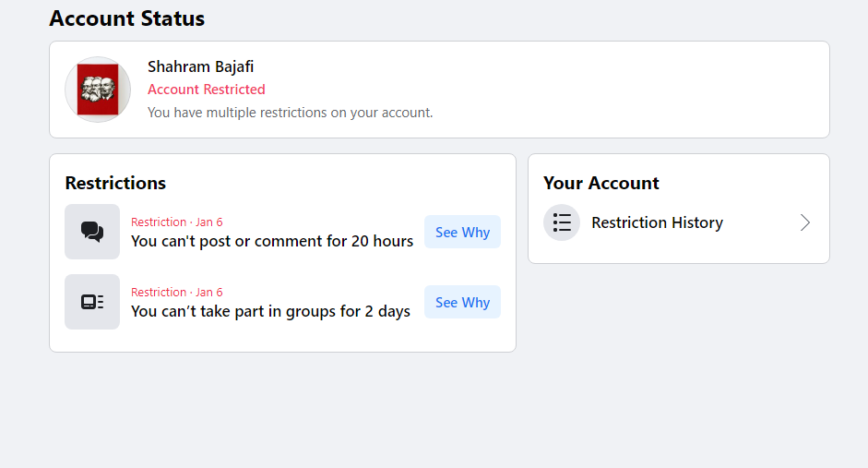868x468 pixels.
Task: Click the Restriction History list icon
Action: (562, 222)
